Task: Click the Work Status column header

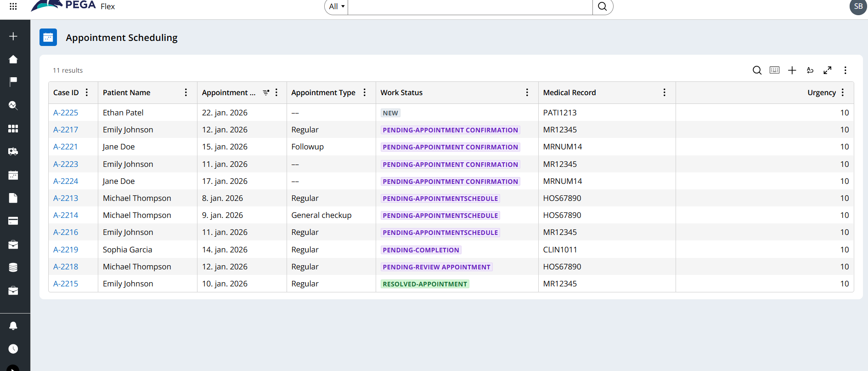Action: click(401, 92)
